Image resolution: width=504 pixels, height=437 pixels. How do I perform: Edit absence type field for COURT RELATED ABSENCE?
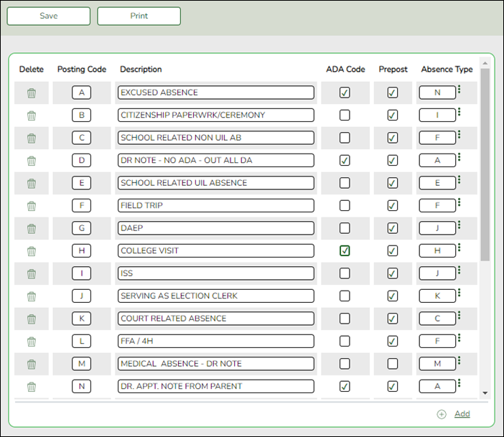[x=437, y=319]
